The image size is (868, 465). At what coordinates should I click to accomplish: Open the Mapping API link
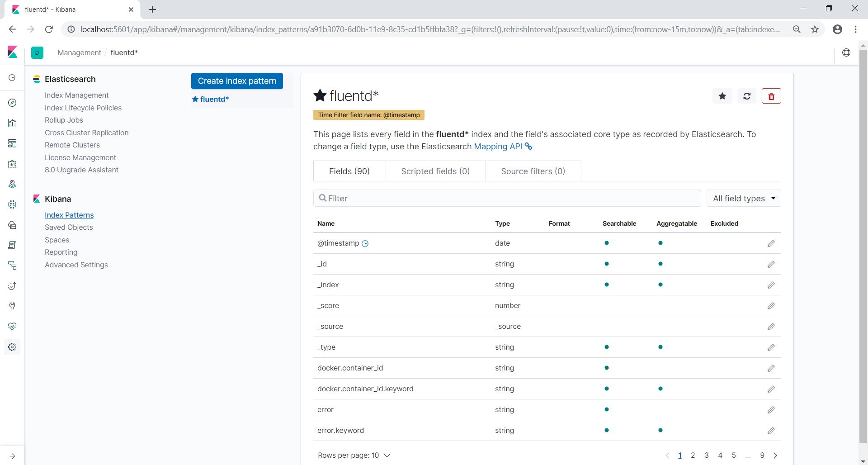tap(498, 147)
